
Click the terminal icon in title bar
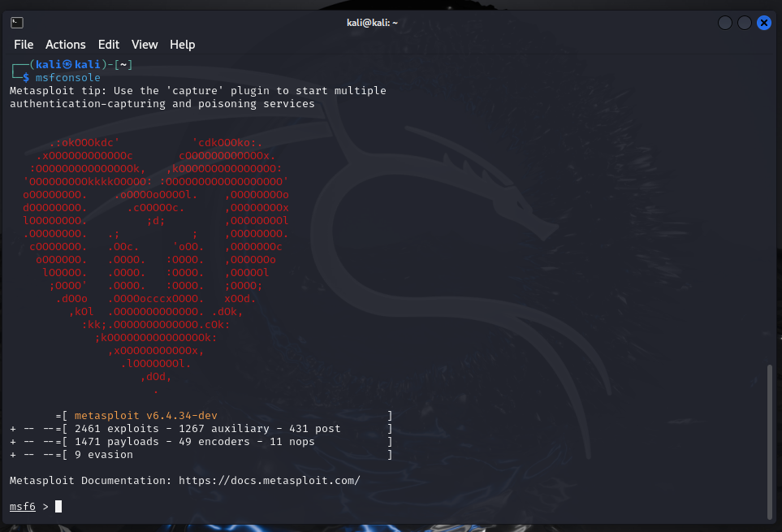17,23
